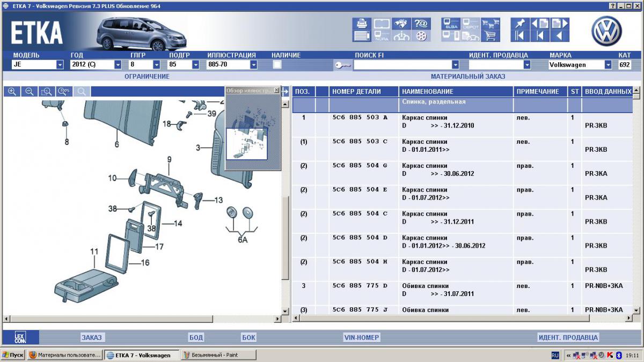The width and height of the screenshot is (644, 362).
Task: Go to previous page with page-left icon
Action: point(540,24)
